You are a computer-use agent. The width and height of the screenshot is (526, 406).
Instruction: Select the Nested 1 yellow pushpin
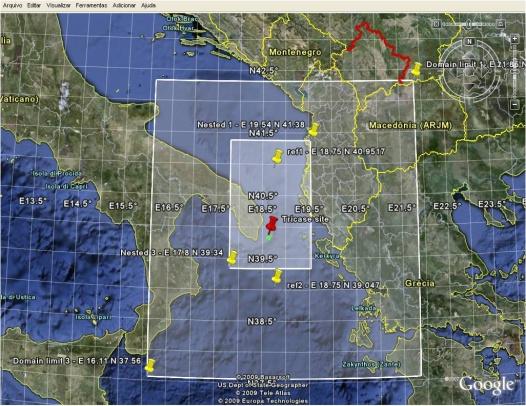click(x=314, y=130)
